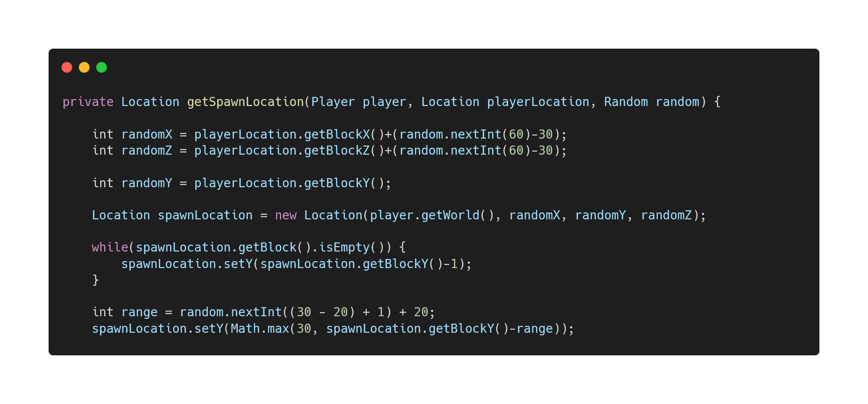This screenshot has height=404, width=868.
Task: Click the 'Random' type in the parameter list
Action: pos(626,102)
